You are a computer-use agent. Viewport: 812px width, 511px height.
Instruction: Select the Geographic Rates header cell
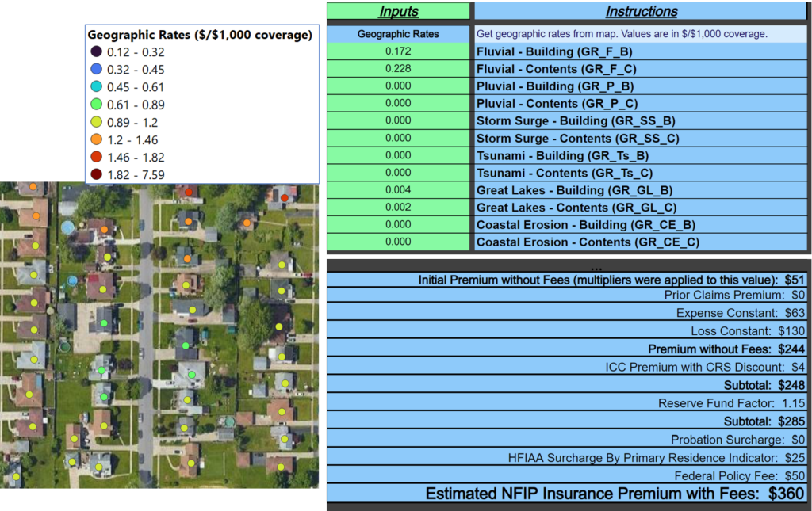coord(397,33)
